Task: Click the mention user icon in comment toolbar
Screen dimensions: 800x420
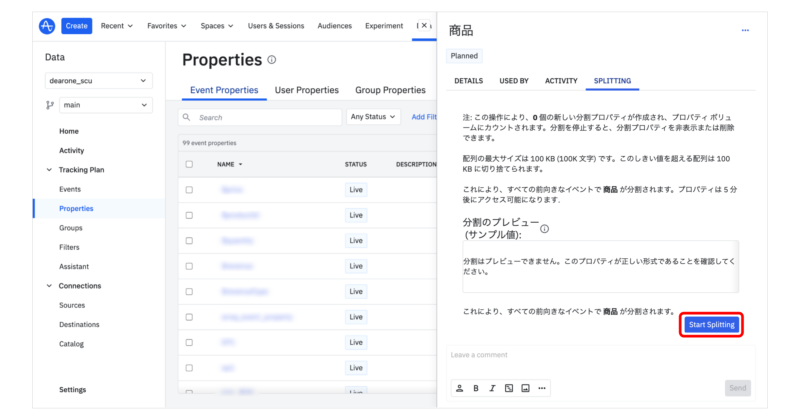Action: pos(459,388)
